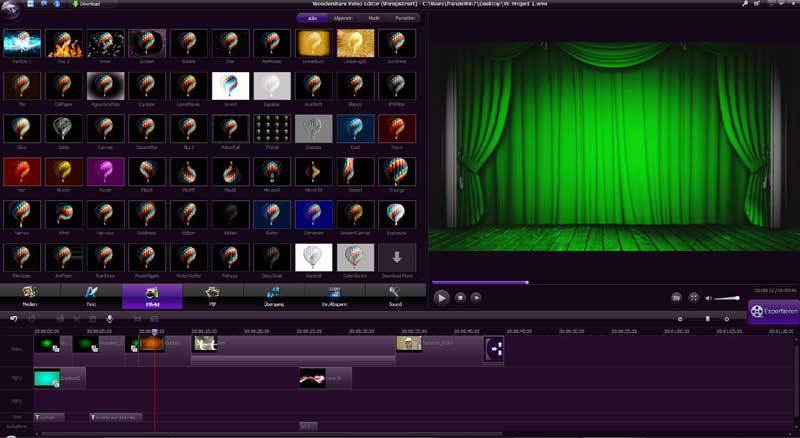Open the Übergang transitions panel
Image resolution: width=800 pixels, height=438 pixels.
(273, 297)
